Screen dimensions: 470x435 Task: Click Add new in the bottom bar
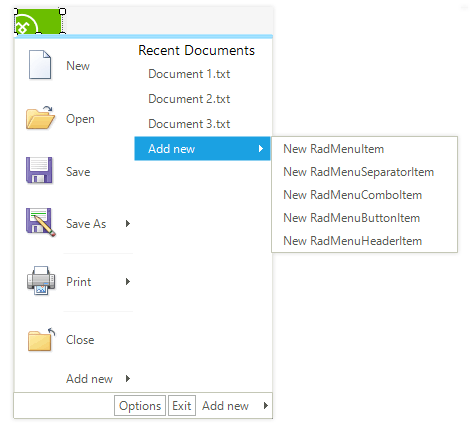pos(225,406)
